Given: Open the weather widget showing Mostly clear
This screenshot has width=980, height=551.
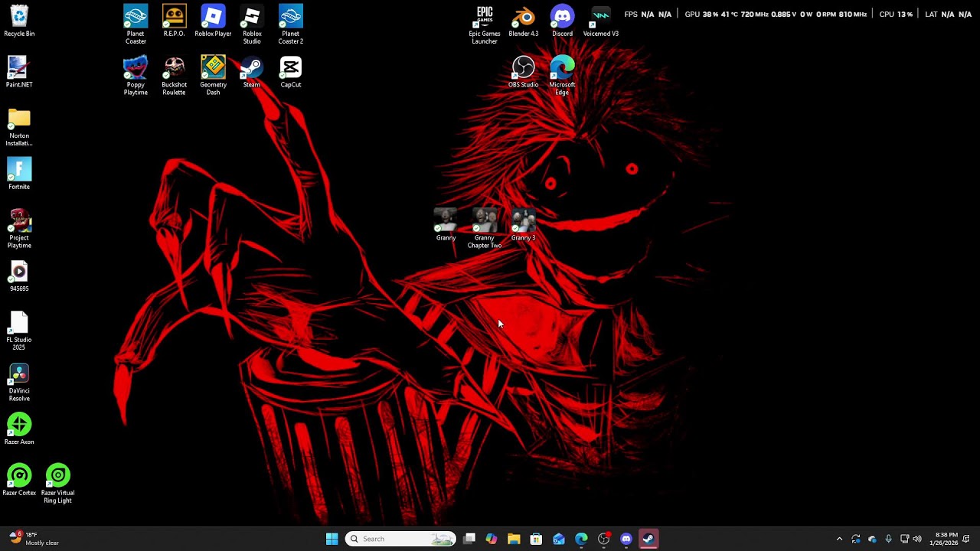Looking at the screenshot, I should tap(33, 539).
